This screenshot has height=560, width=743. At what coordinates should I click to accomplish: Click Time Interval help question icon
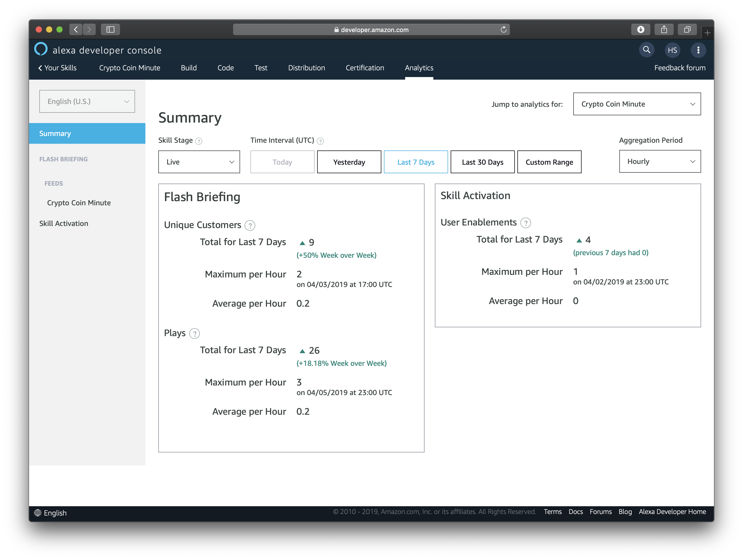[320, 141]
